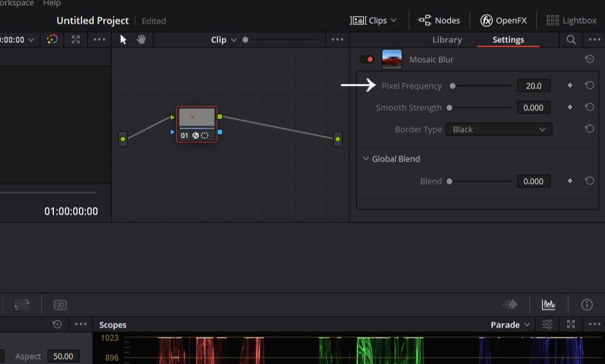Reset all Mosaic Blur settings
The height and width of the screenshot is (364, 605).
pos(589,59)
